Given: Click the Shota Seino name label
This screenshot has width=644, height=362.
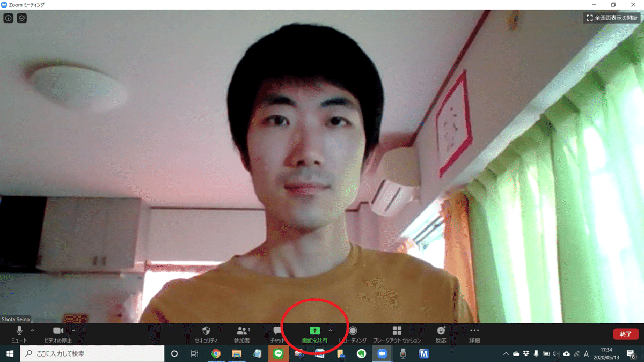Looking at the screenshot, I should 15,319.
